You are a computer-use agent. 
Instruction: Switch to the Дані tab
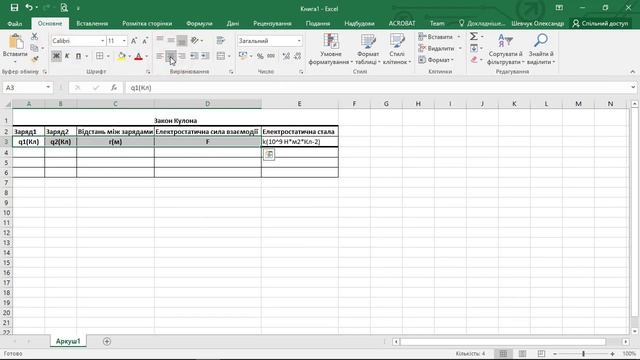coord(233,23)
